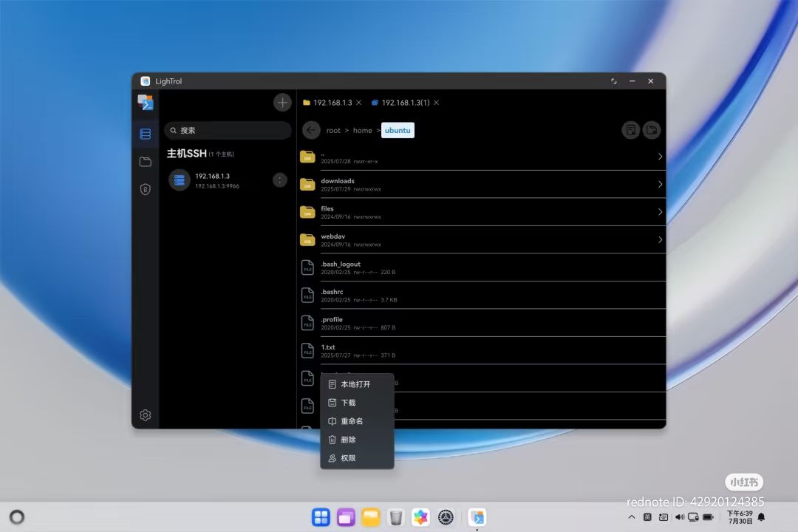Select the .profile file
Viewport: 798px width, 532px height.
coord(482,323)
